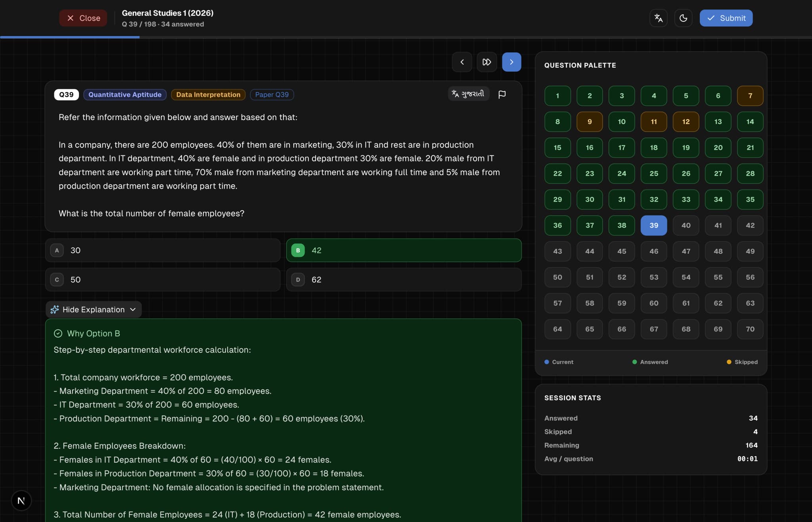Go to question 63 in palette
Screen dimensions: 812x522
coord(750,304)
